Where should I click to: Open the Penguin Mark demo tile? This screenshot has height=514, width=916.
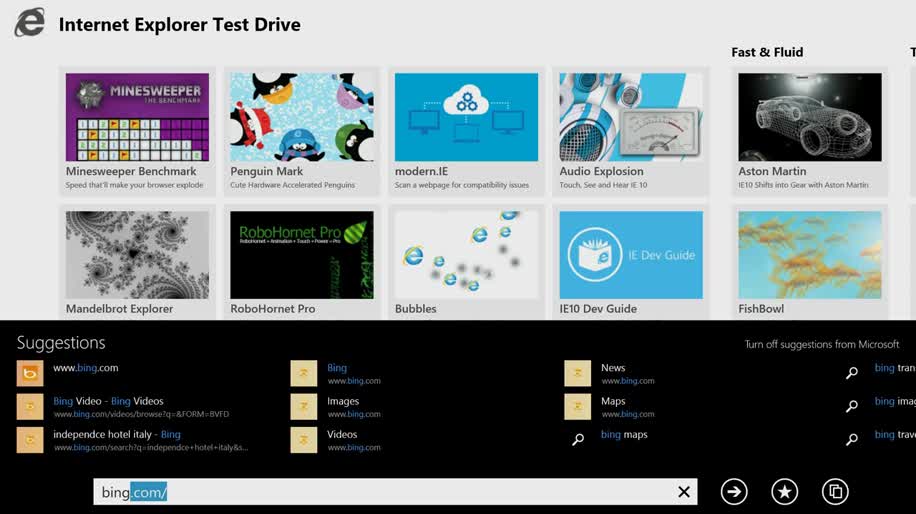tap(302, 131)
